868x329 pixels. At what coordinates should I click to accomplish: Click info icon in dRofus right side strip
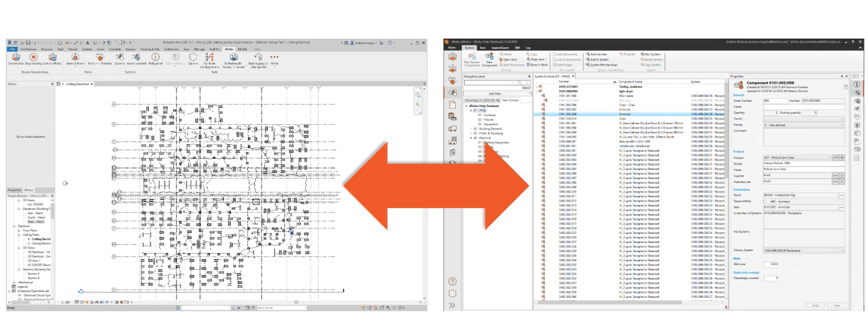(x=857, y=84)
